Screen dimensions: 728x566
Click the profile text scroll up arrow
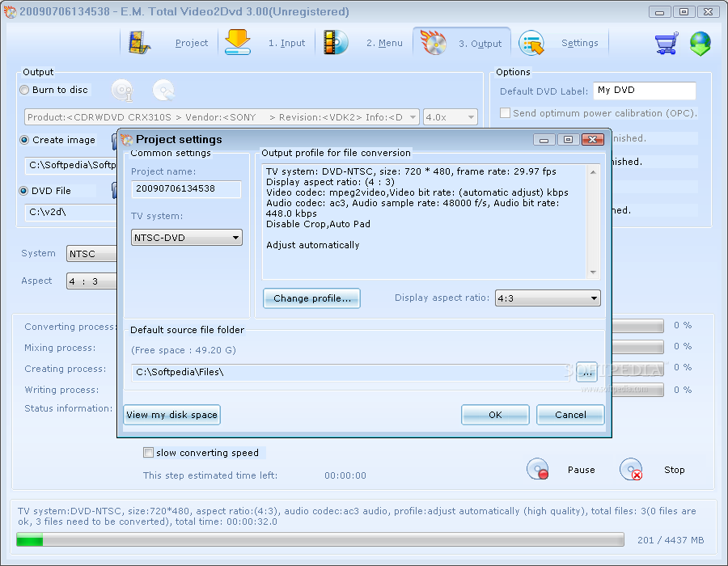tap(593, 172)
